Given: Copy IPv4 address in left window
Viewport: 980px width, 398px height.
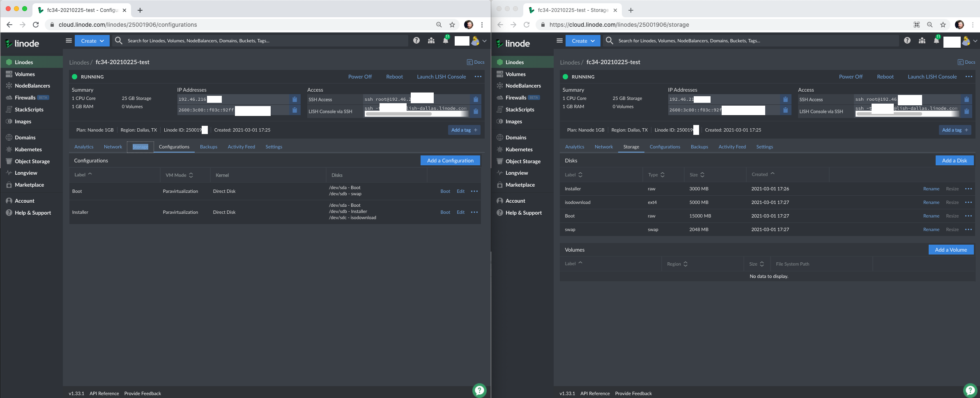Looking at the screenshot, I should pos(294,99).
